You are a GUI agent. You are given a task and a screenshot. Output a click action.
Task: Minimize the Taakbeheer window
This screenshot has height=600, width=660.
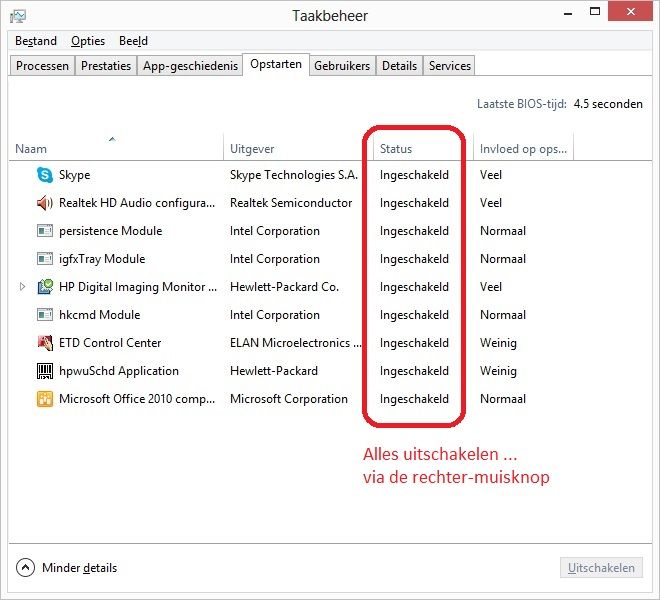pyautogui.click(x=568, y=13)
